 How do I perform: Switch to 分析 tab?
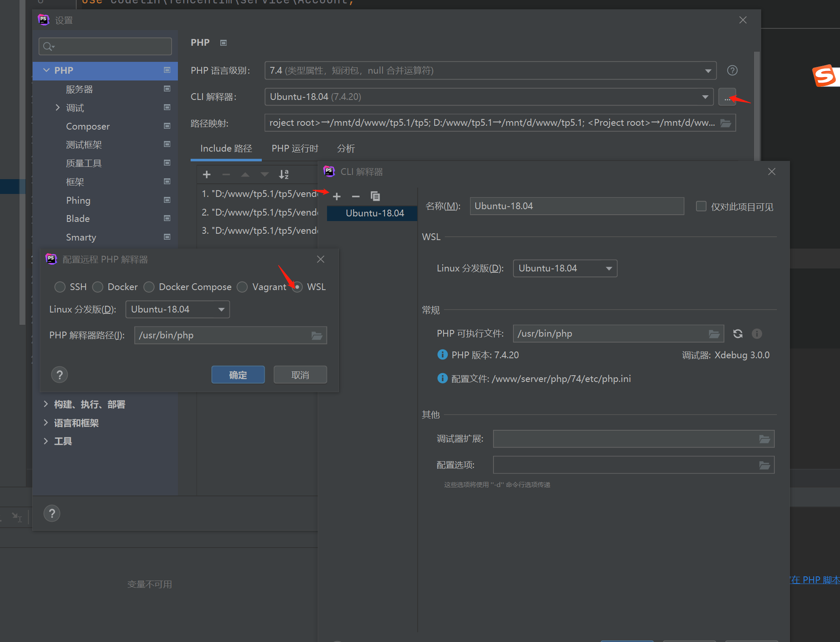(346, 149)
